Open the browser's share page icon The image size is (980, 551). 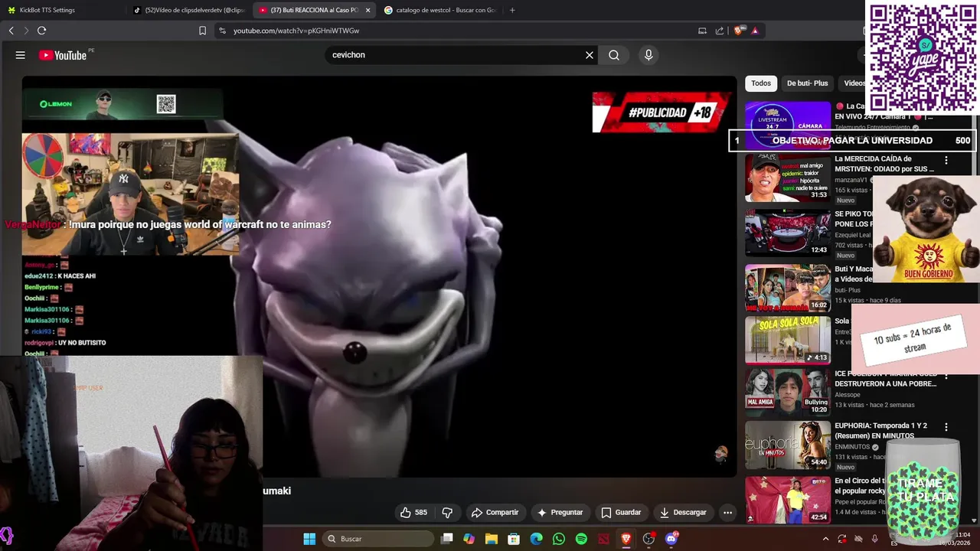[x=720, y=31]
